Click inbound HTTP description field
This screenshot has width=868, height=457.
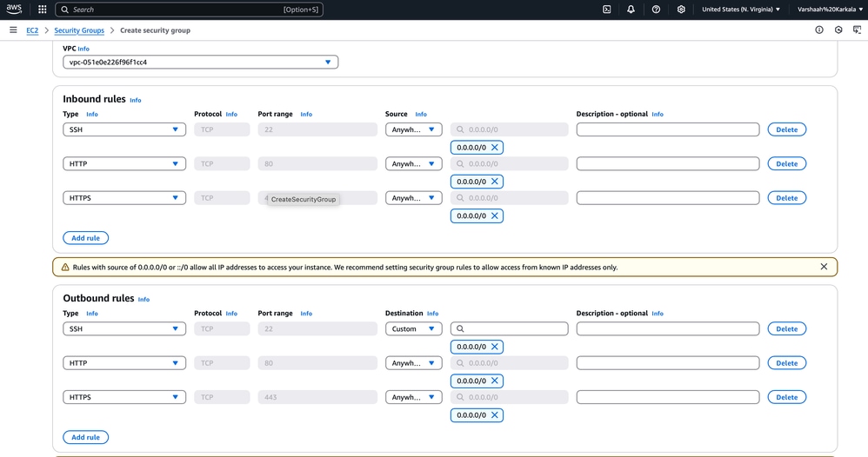(x=668, y=163)
